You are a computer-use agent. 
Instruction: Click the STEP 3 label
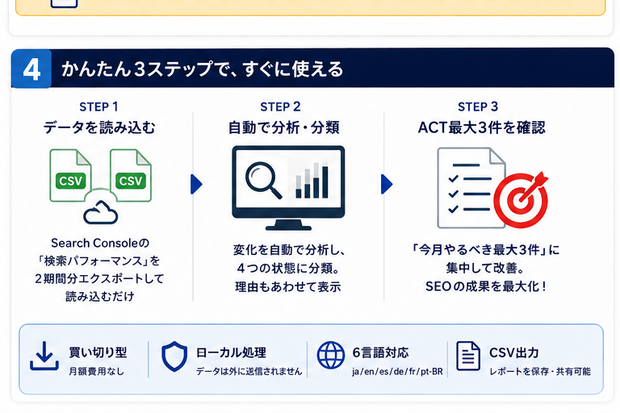(478, 107)
